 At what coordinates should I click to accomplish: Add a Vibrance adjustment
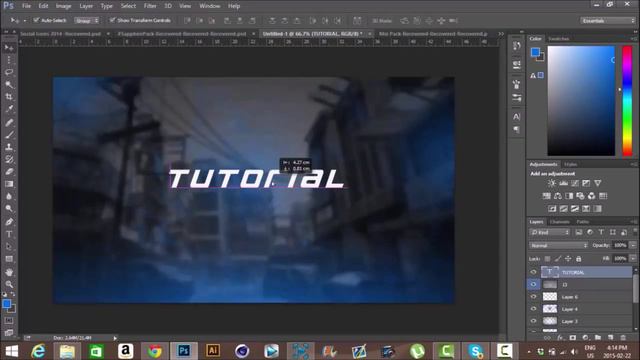pos(598,183)
